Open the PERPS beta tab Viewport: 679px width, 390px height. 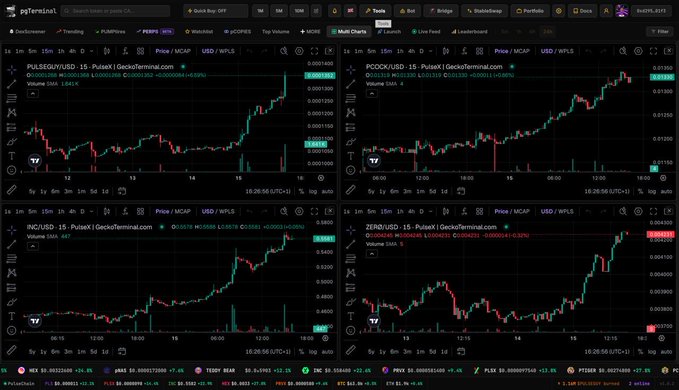tap(155, 32)
